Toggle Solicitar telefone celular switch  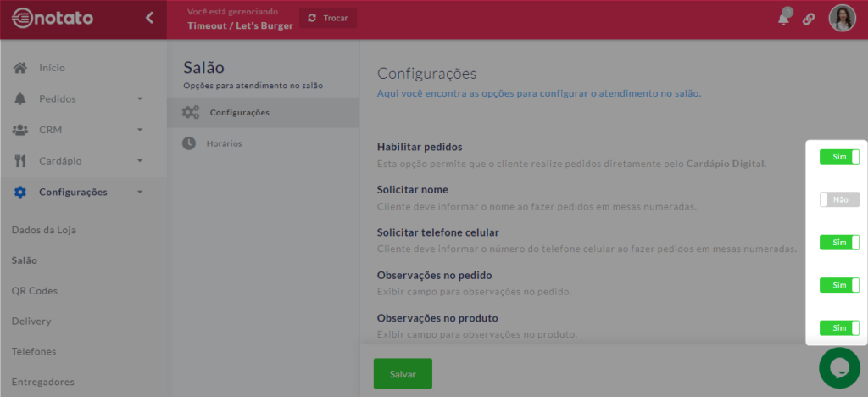(x=838, y=243)
